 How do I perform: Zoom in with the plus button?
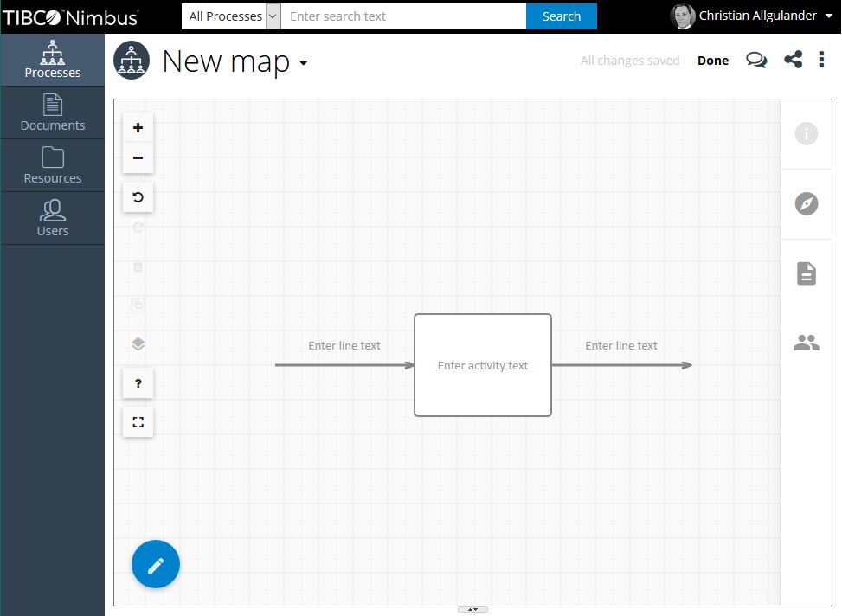[x=138, y=128]
